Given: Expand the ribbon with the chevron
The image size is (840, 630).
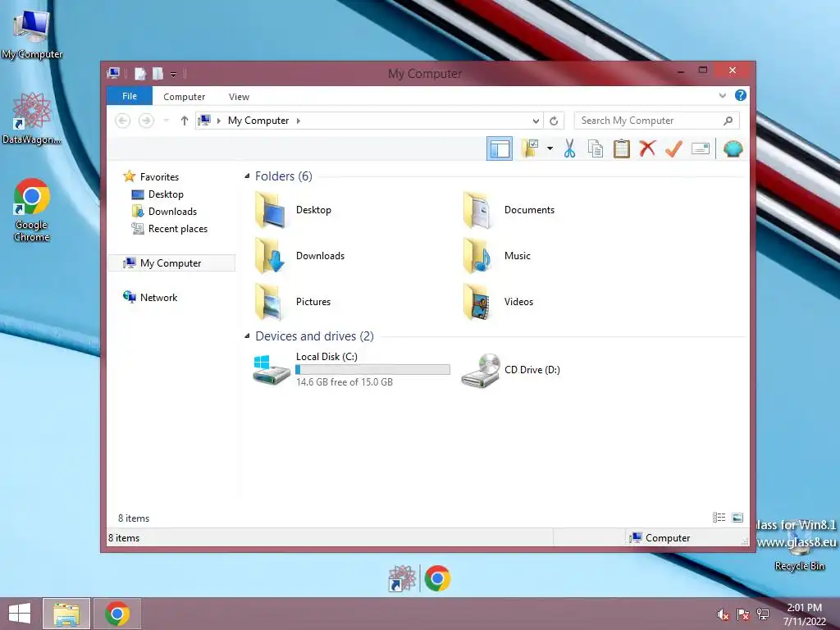Looking at the screenshot, I should tap(722, 95).
